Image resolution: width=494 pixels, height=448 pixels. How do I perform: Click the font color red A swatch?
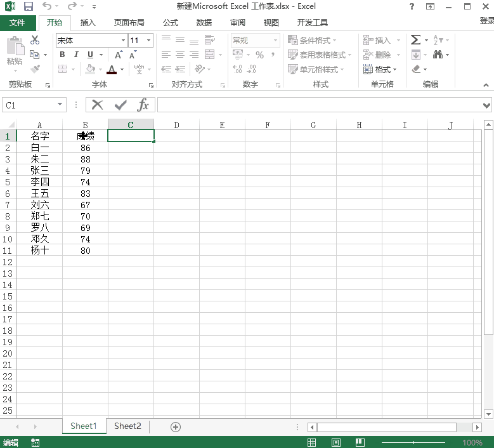[112, 69]
